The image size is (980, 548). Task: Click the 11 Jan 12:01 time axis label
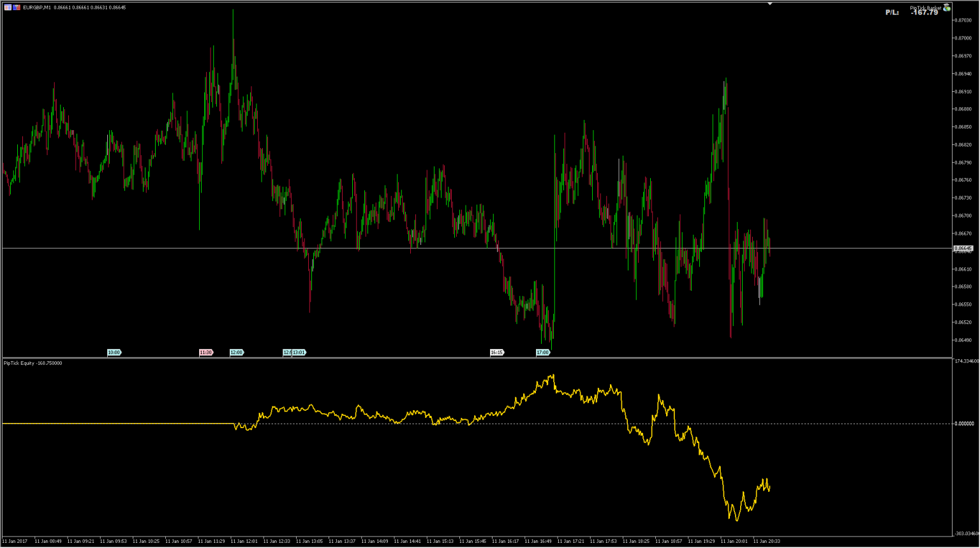click(x=244, y=542)
